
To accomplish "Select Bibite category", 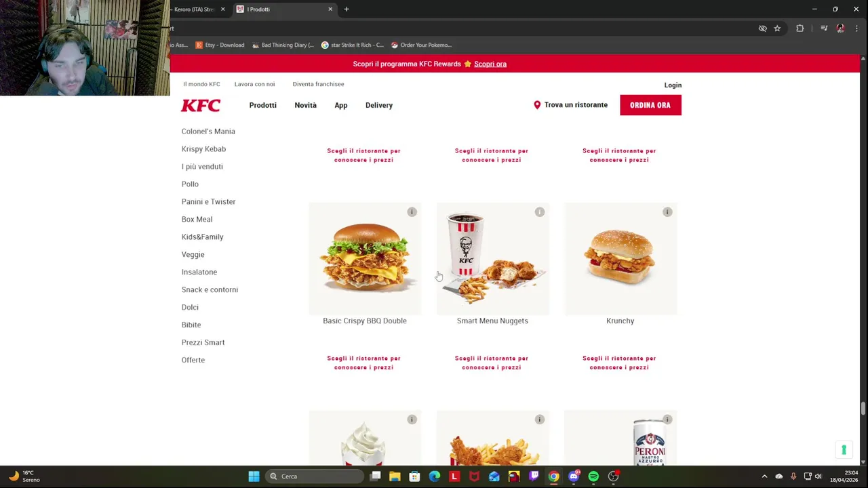I will 191,325.
